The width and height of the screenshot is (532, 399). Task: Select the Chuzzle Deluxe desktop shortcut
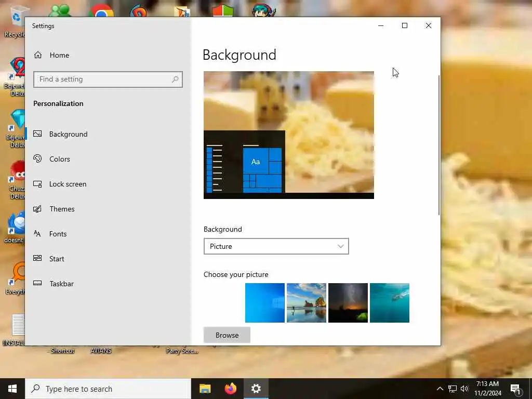click(x=16, y=180)
